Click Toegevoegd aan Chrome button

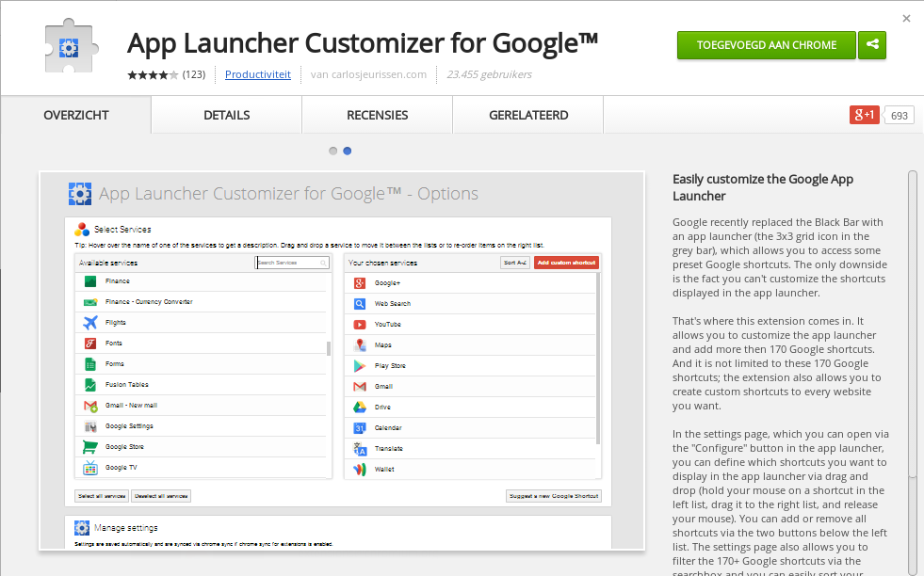point(766,45)
